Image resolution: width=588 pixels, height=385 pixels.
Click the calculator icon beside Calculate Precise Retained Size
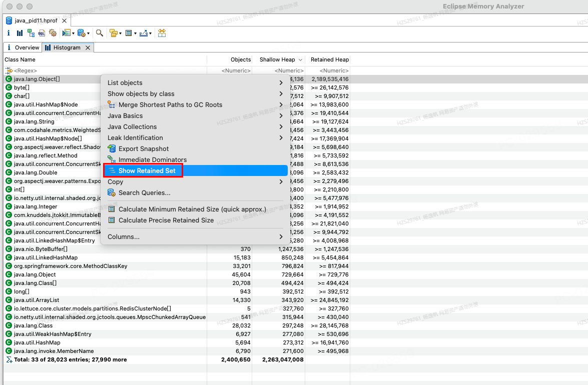112,220
